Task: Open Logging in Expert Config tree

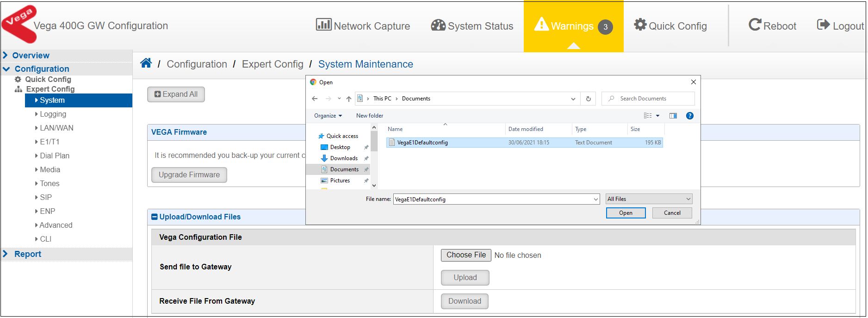Action: click(53, 114)
